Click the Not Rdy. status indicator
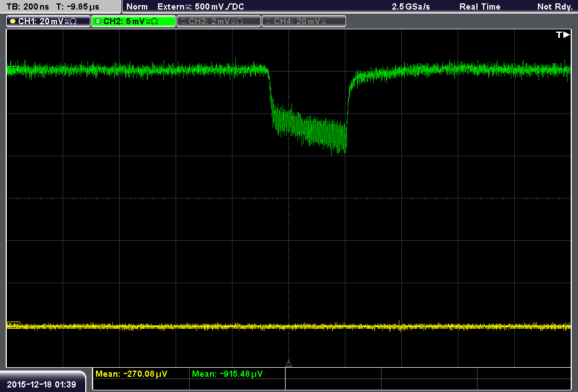This screenshot has height=392, width=578. (555, 7)
